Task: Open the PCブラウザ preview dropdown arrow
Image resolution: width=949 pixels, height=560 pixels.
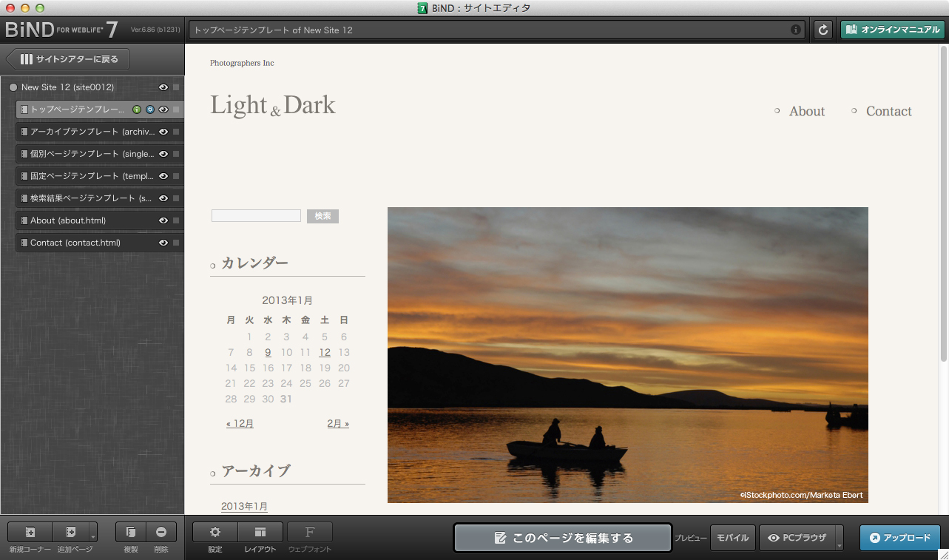Action: pos(840,538)
